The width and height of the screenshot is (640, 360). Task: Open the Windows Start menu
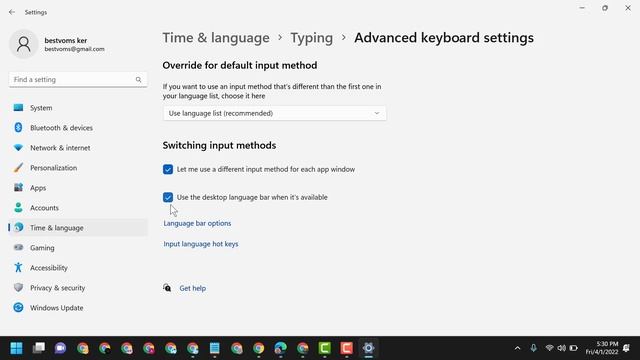pos(16,348)
